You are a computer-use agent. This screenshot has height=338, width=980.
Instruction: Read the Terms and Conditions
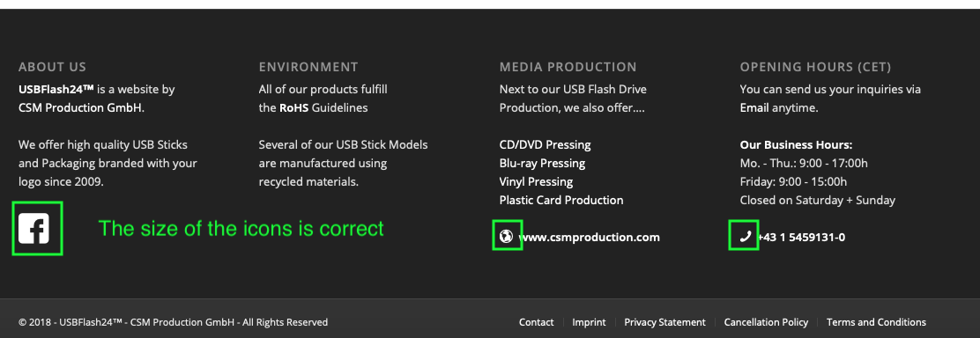[x=876, y=322]
